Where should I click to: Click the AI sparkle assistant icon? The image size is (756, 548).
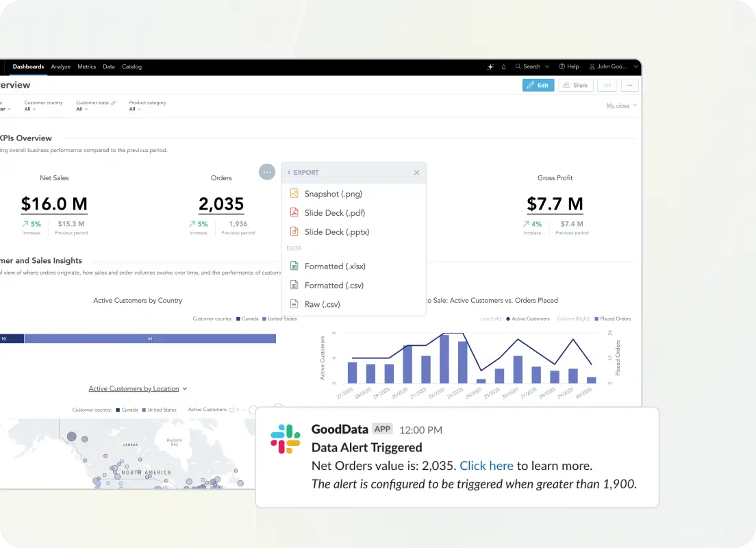(490, 66)
